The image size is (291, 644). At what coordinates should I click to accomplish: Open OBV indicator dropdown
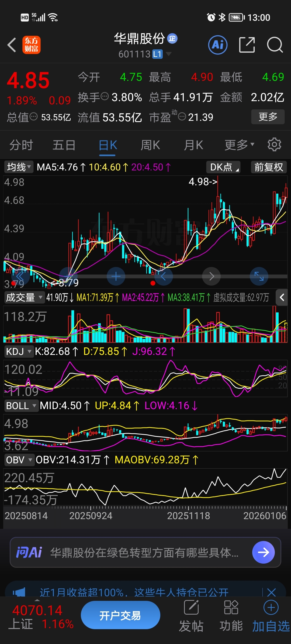[x=19, y=460]
